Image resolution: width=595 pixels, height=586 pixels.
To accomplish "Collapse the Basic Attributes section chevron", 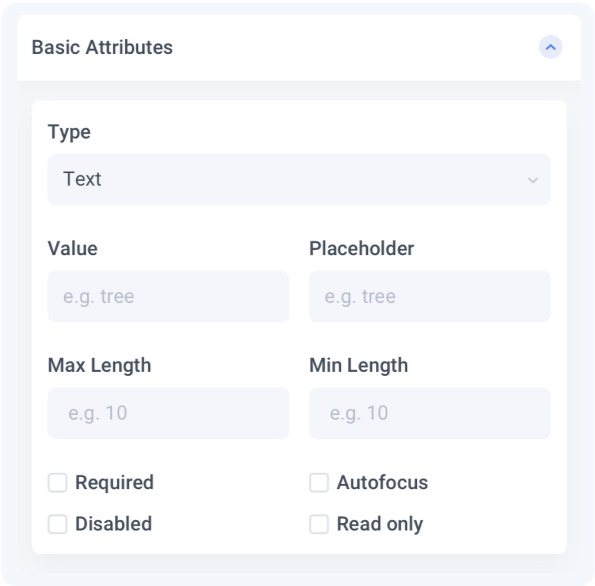I will (x=550, y=47).
